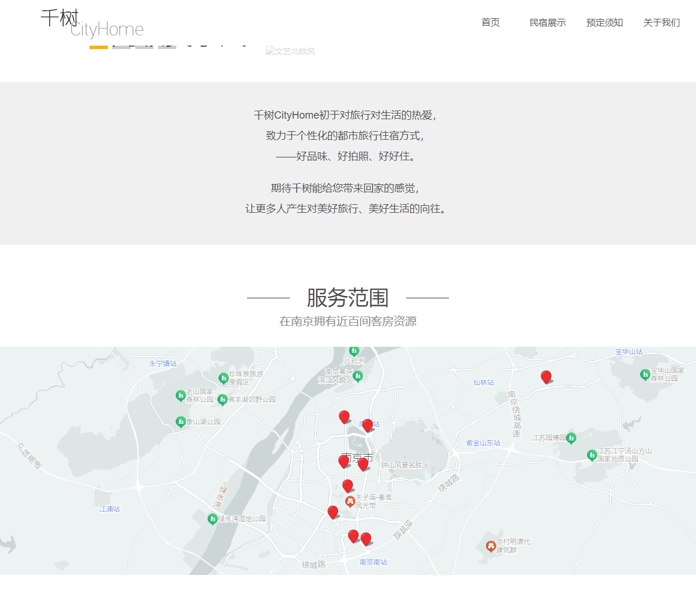
Task: Click the 文艺北欧风 image placeholder
Action: (291, 50)
